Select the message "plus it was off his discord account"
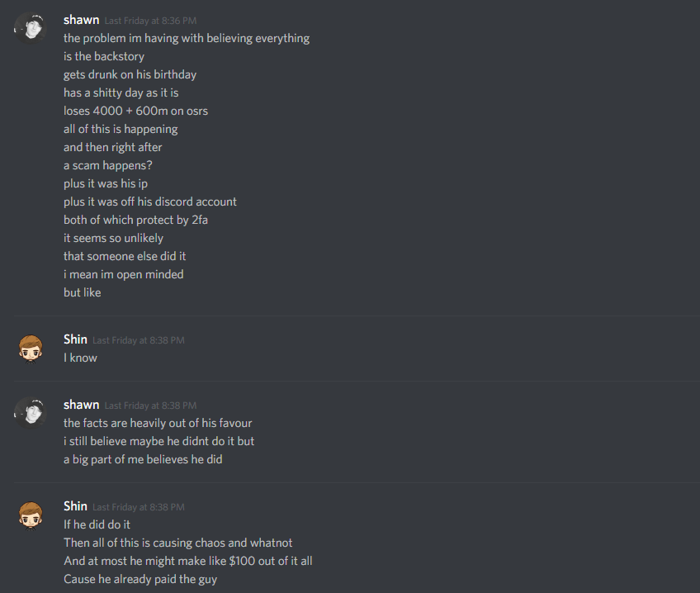This screenshot has height=593, width=700. point(150,202)
